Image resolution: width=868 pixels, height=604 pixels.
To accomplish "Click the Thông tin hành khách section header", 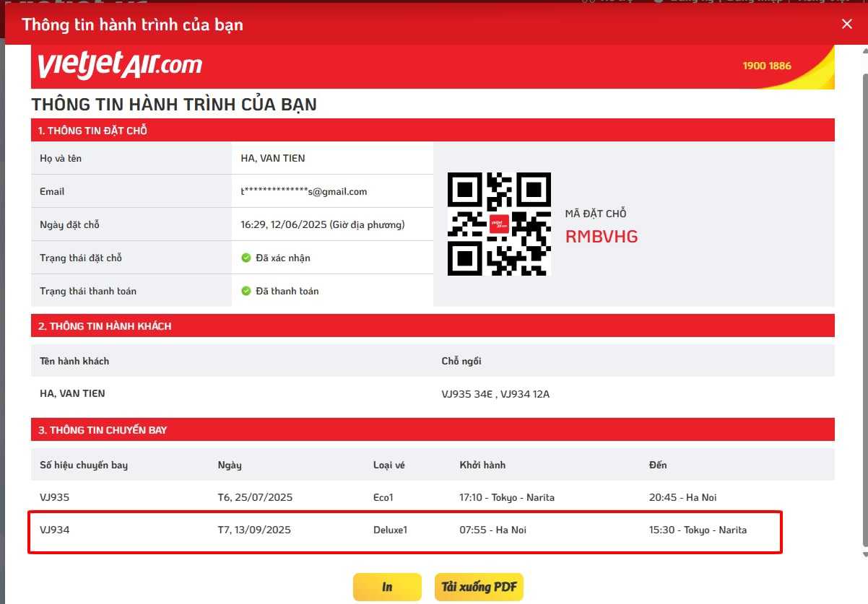I will [433, 326].
